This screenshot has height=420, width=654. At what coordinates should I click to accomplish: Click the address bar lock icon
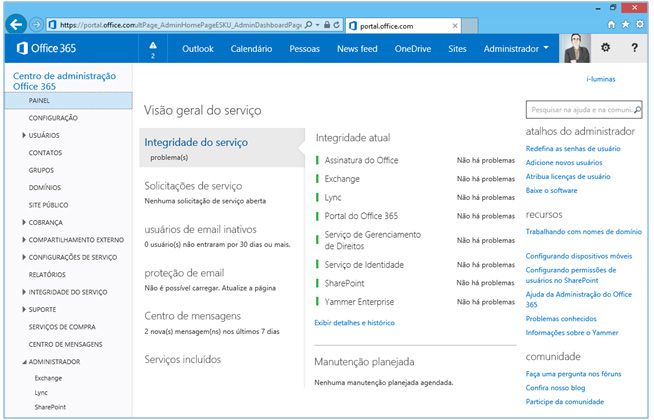(x=327, y=25)
